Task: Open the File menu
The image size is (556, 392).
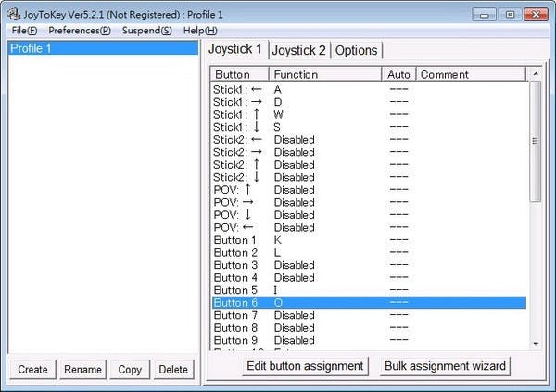Action: (24, 31)
